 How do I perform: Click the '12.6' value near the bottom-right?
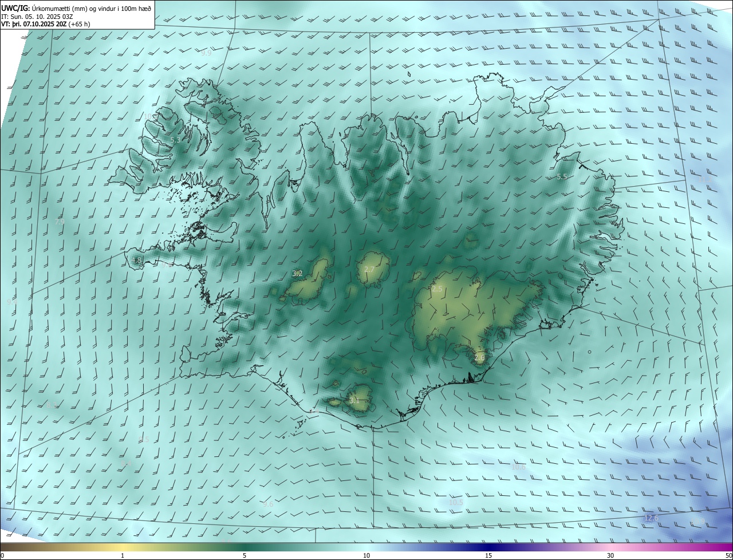pos(652,518)
